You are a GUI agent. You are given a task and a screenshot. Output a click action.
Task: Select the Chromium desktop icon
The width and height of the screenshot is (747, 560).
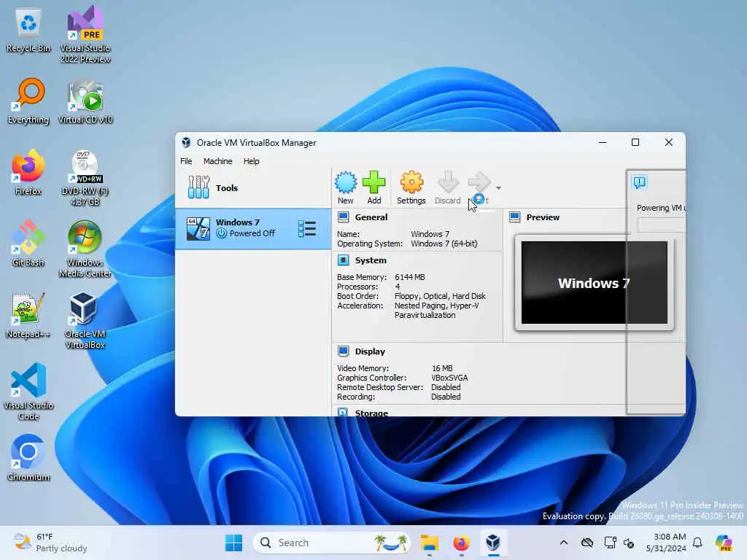(x=28, y=458)
